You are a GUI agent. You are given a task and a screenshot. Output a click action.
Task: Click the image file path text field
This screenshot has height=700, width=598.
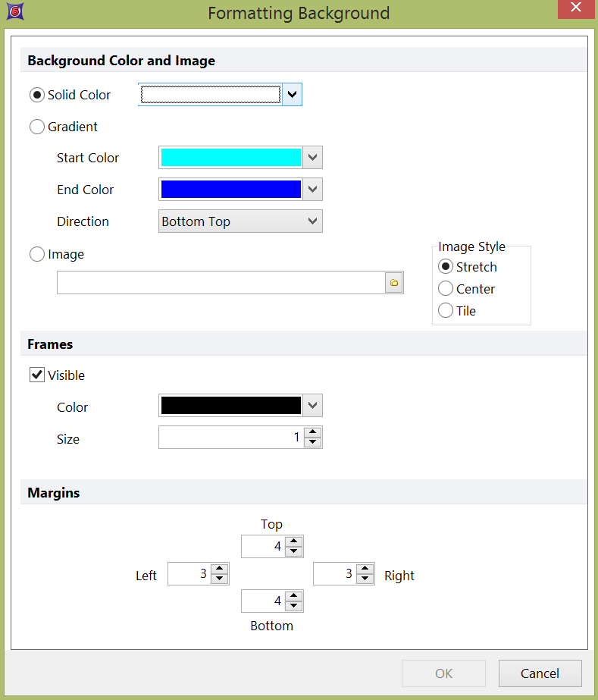[221, 283]
